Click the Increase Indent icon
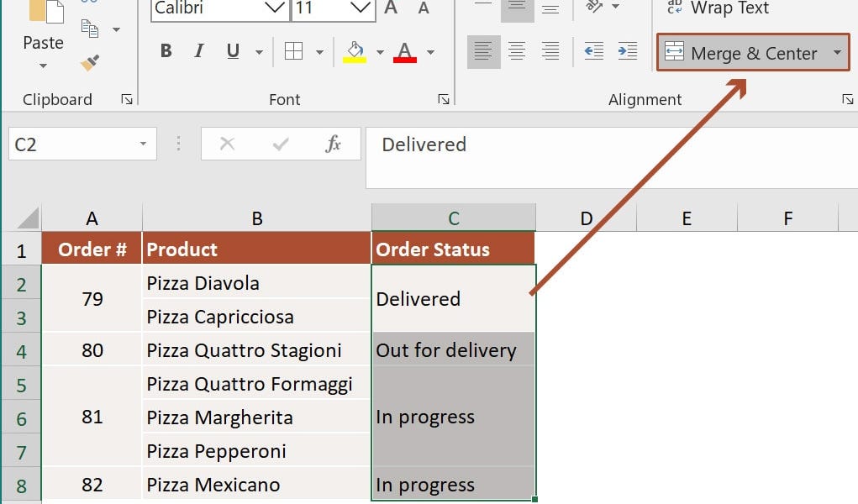 click(x=626, y=50)
